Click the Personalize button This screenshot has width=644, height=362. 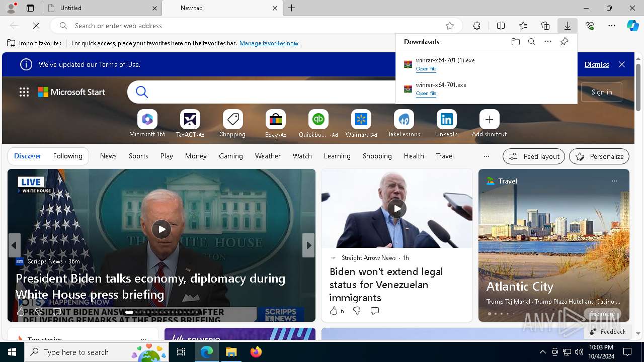[599, 156]
